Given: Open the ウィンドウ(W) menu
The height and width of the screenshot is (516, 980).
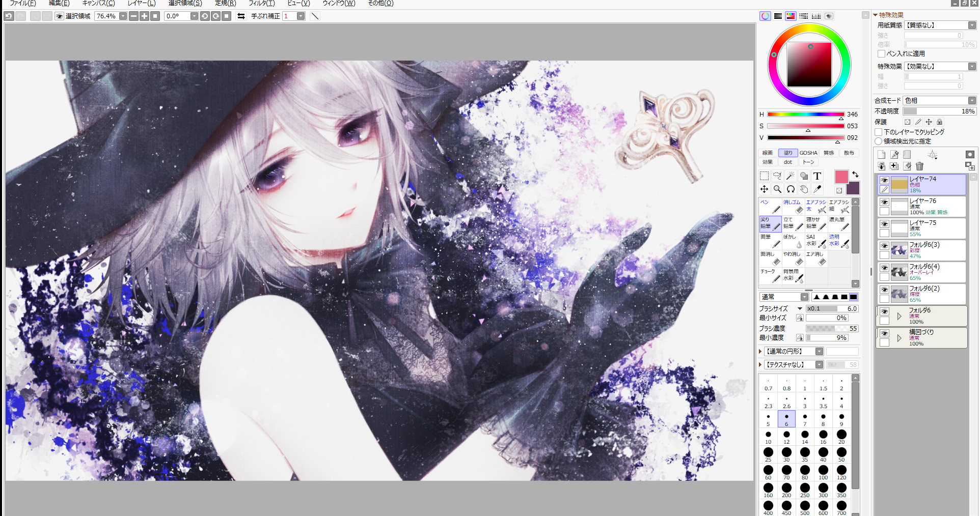Looking at the screenshot, I should (x=339, y=4).
